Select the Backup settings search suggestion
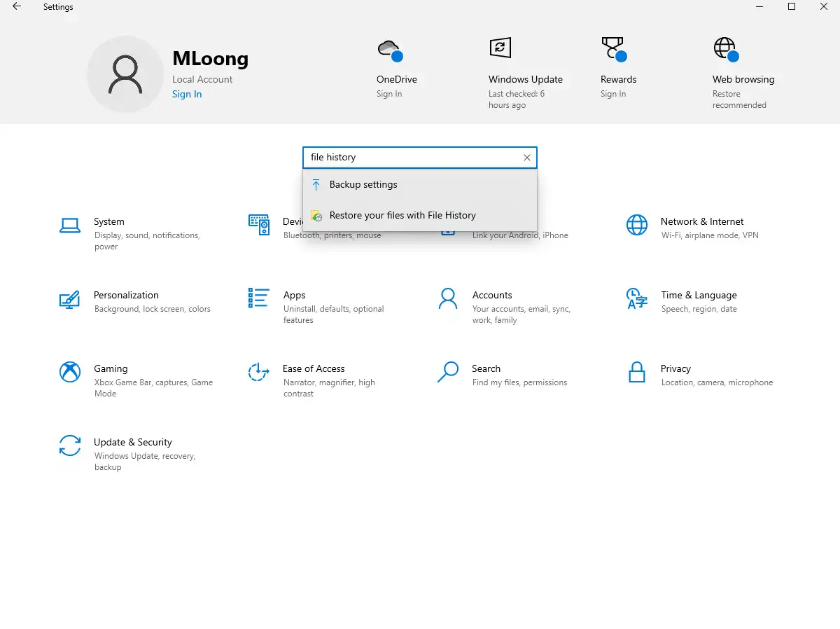 click(x=420, y=185)
